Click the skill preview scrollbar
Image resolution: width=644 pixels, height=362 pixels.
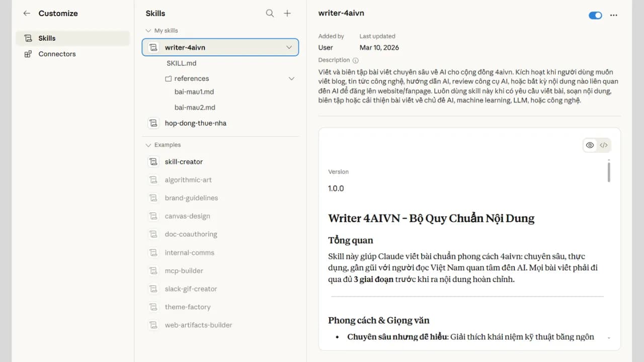(609, 171)
